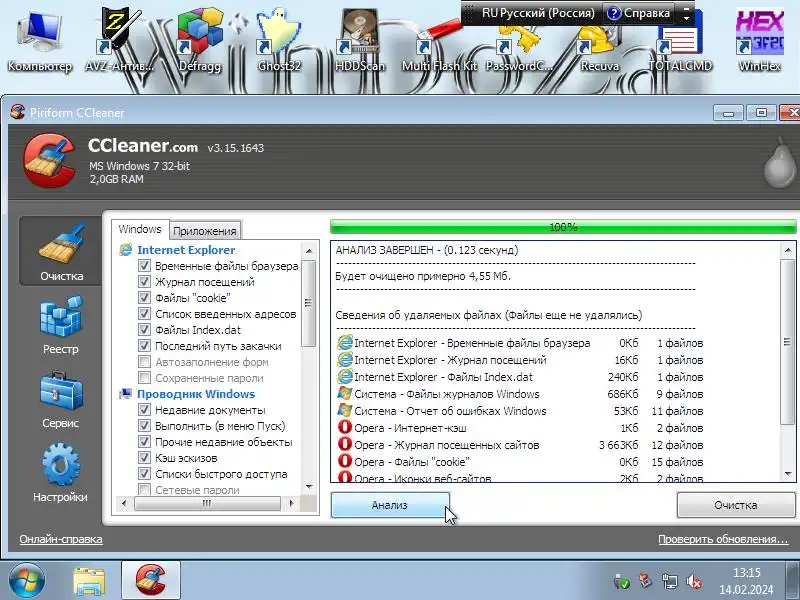This screenshot has width=800, height=600.
Task: Click the Windows flag icon in the Файлы журналов Windows row
Action: pos(345,394)
